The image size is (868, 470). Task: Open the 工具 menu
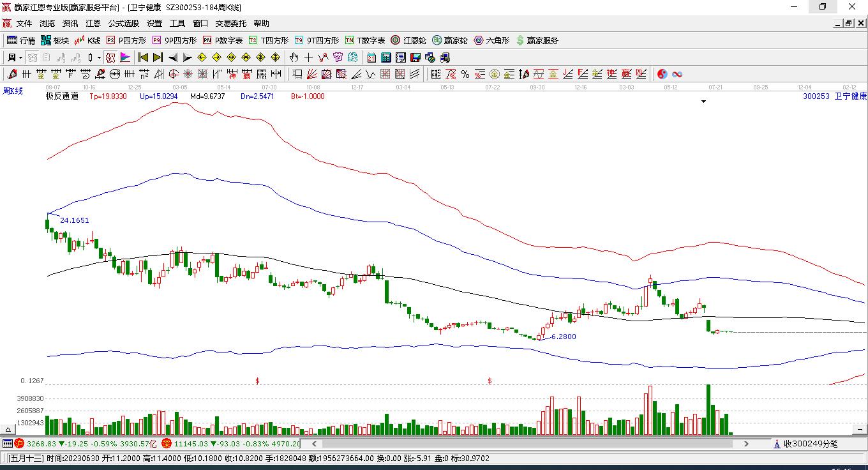(x=177, y=24)
